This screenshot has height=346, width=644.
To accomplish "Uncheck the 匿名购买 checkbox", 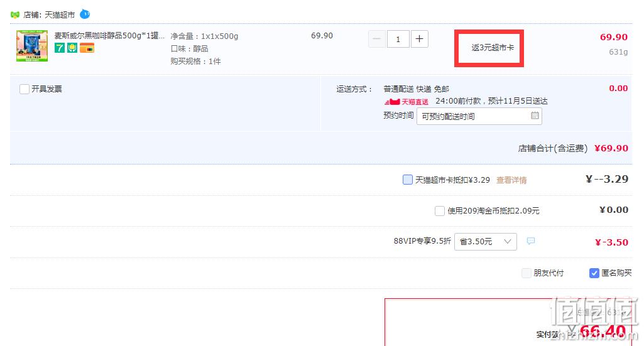I will point(594,273).
